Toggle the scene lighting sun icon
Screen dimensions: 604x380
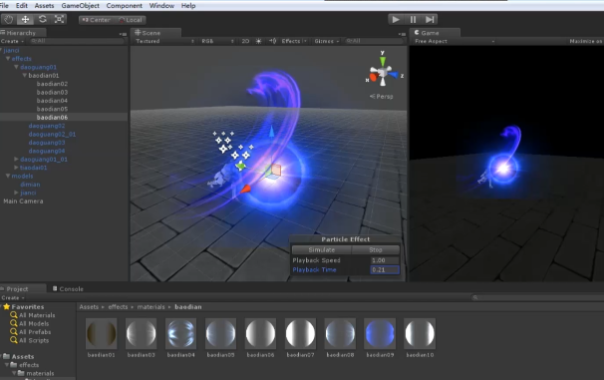click(258, 41)
